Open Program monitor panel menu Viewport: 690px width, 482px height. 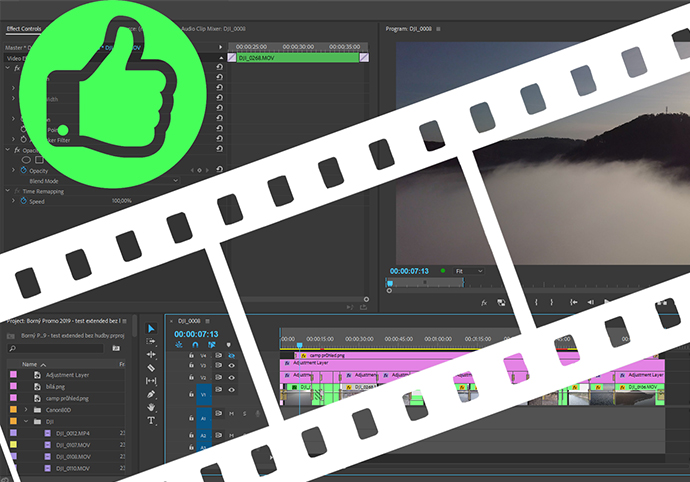(438, 29)
